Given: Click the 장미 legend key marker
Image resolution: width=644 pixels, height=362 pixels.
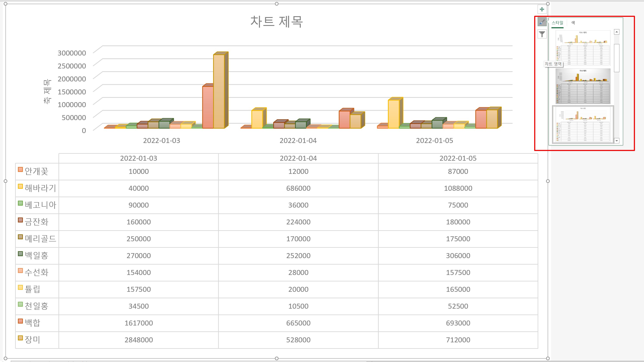Looking at the screenshot, I should tap(20, 338).
